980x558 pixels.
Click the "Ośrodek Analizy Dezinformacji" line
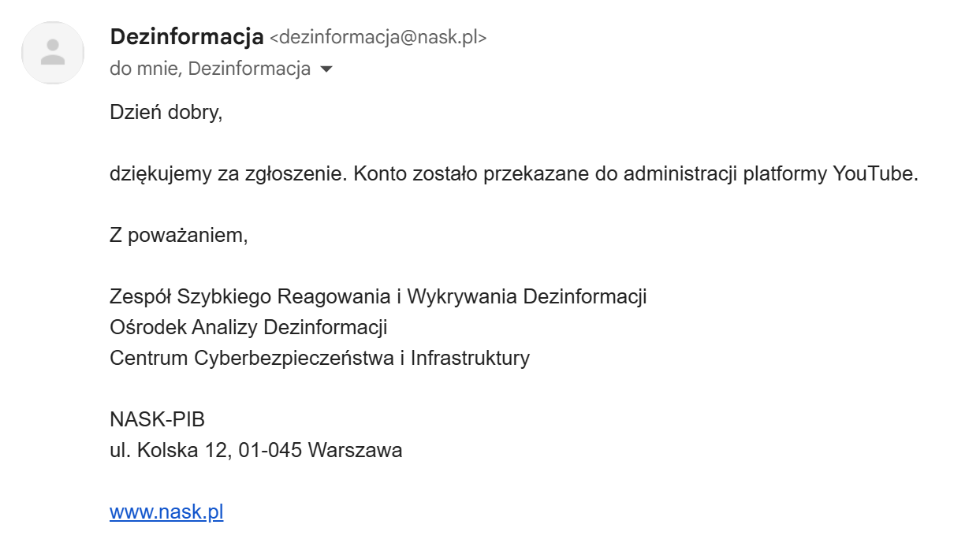click(248, 327)
